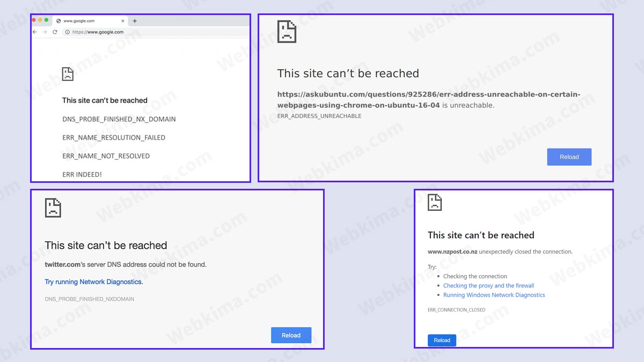Click Reload in the nzpost error panel
This screenshot has height=362, width=644.
tap(442, 340)
